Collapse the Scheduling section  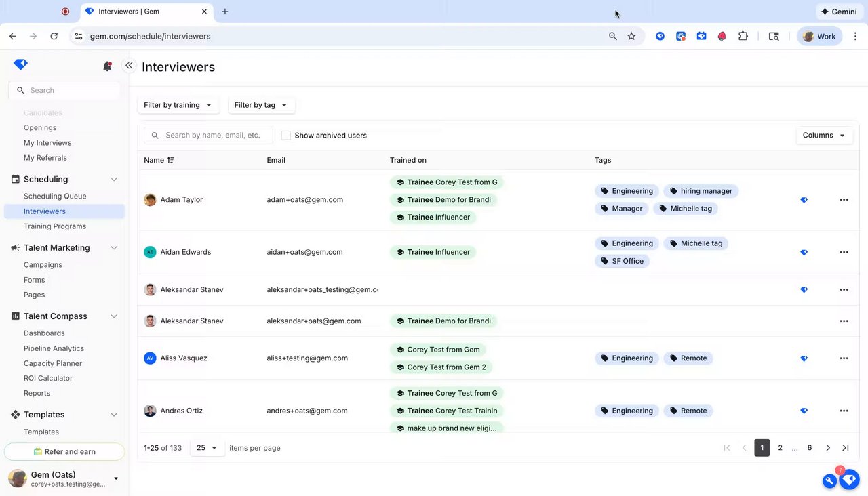[114, 180]
